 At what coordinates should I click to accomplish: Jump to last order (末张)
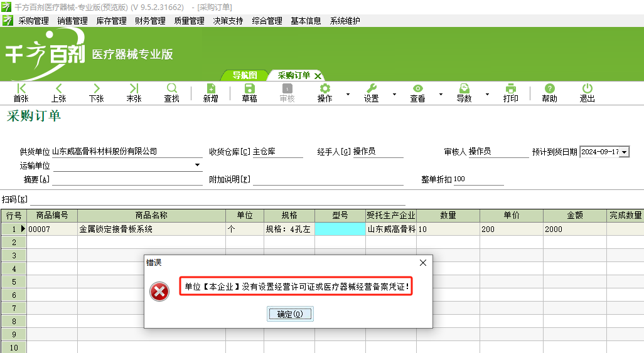134,93
